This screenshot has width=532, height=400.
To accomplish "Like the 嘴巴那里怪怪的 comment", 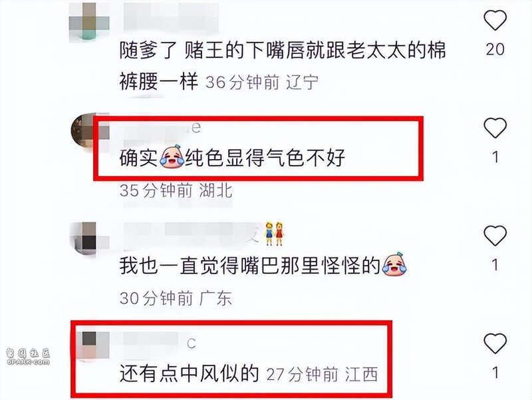I will [495, 235].
